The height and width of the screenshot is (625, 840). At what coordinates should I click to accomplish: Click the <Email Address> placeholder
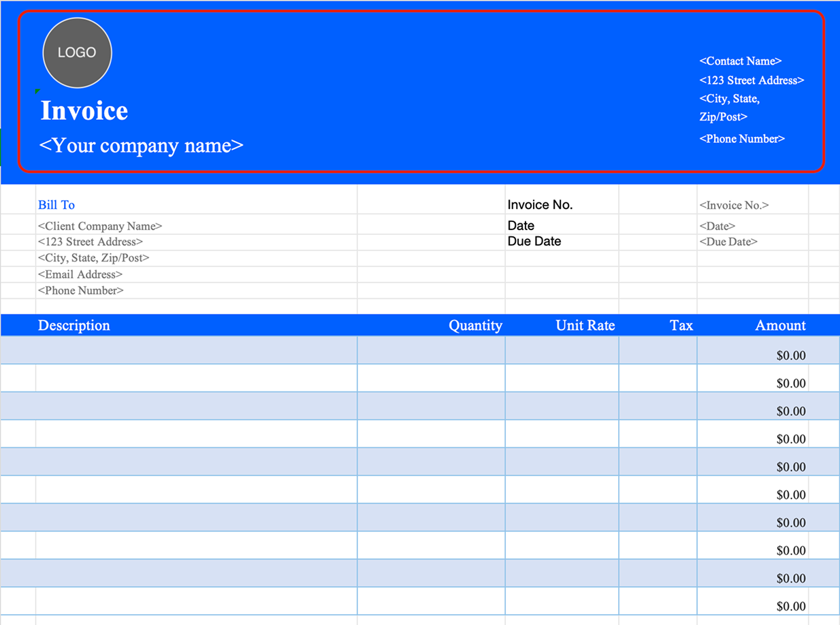(80, 274)
